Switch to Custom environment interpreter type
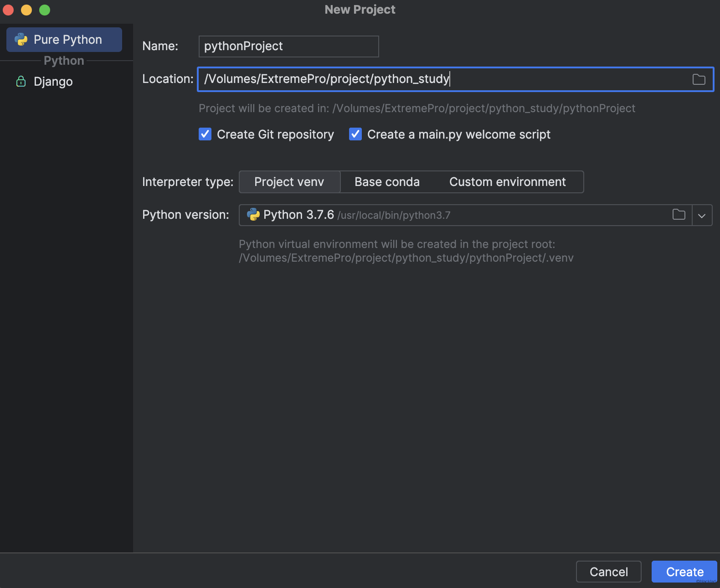 click(508, 182)
